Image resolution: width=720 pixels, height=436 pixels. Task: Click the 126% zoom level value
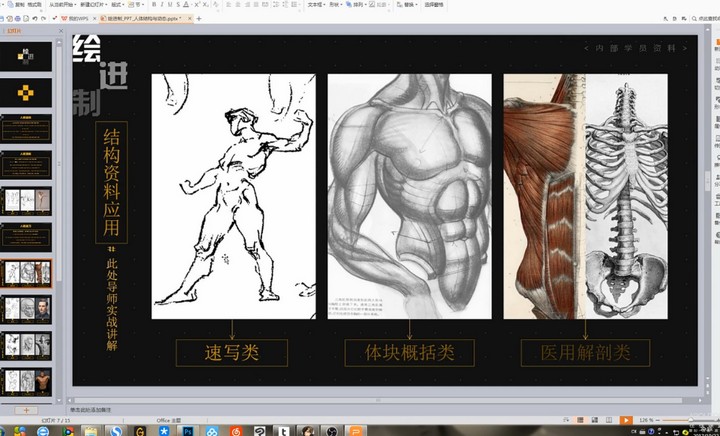point(645,420)
